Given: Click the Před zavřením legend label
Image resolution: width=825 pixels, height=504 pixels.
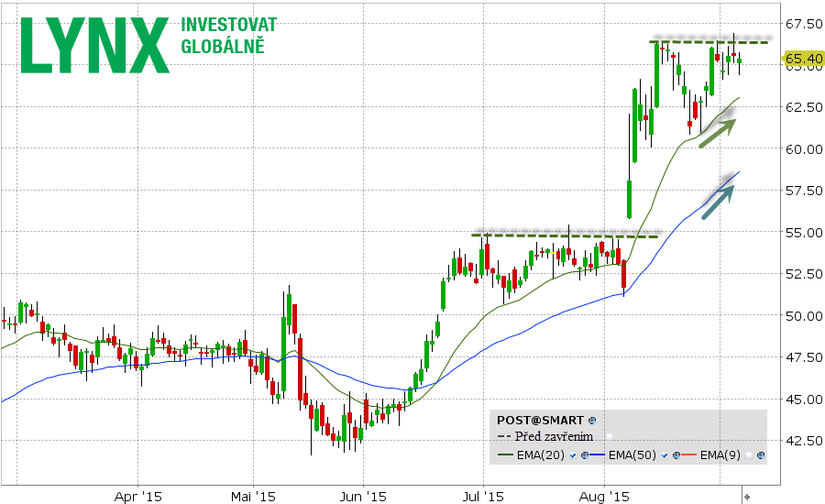Looking at the screenshot, I should (554, 436).
